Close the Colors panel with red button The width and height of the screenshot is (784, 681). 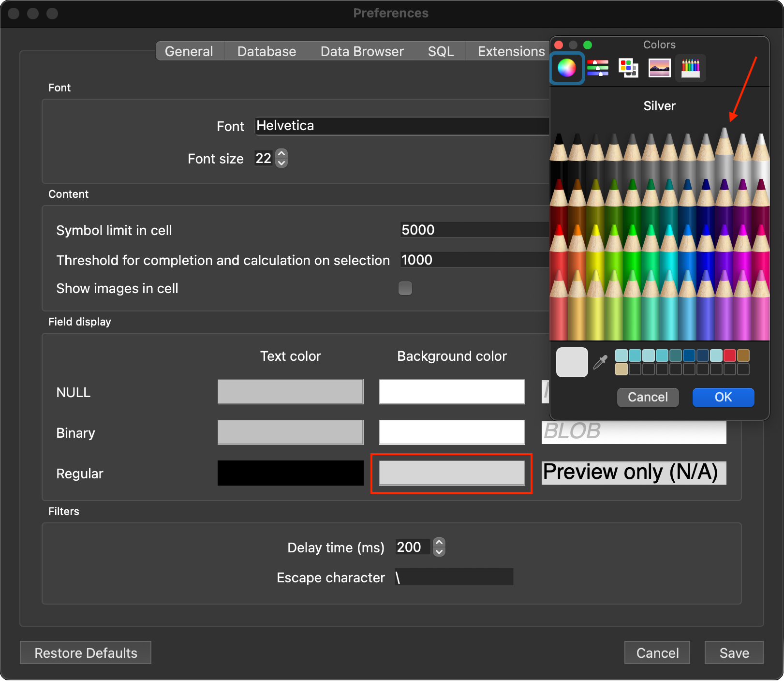click(559, 45)
